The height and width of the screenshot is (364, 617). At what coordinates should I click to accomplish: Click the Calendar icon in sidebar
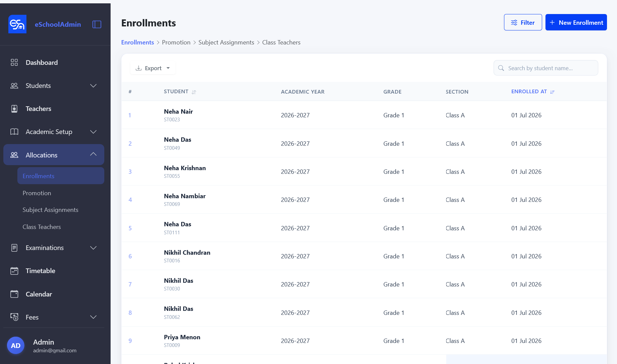(x=14, y=294)
